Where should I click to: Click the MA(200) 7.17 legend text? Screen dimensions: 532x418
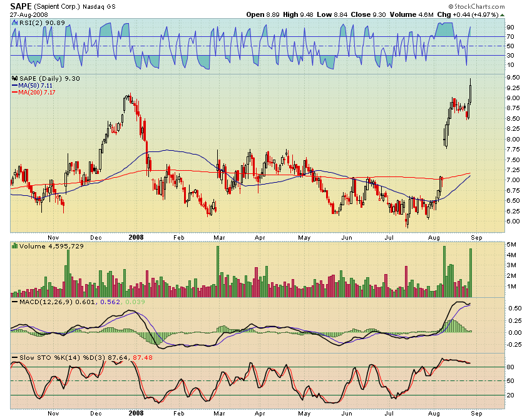click(37, 92)
